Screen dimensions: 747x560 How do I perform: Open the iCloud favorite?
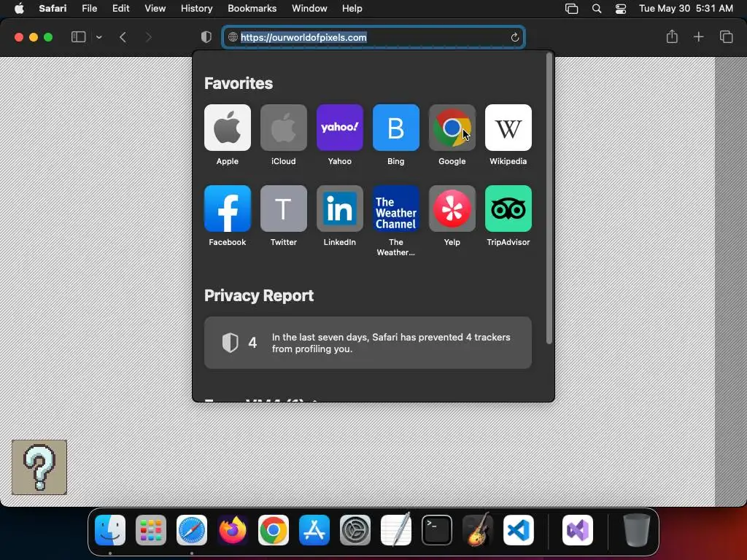tap(284, 128)
